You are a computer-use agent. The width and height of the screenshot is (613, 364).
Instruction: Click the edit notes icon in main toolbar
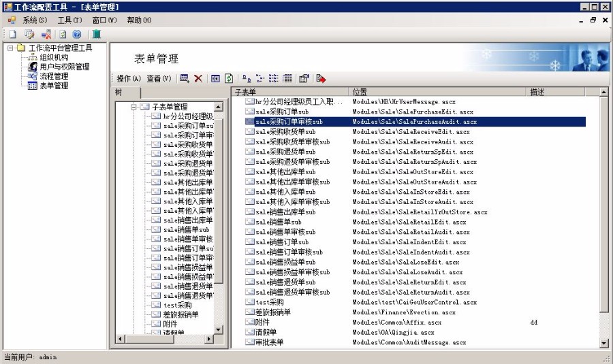pos(29,35)
